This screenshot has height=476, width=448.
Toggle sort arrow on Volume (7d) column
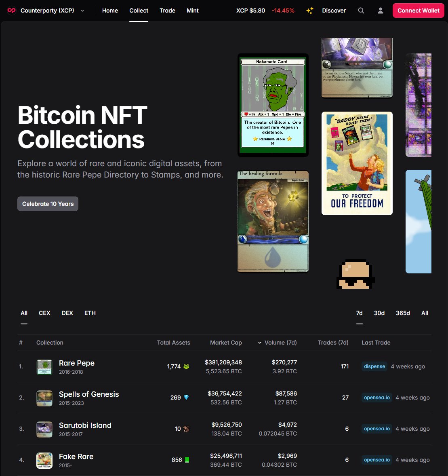pyautogui.click(x=260, y=343)
